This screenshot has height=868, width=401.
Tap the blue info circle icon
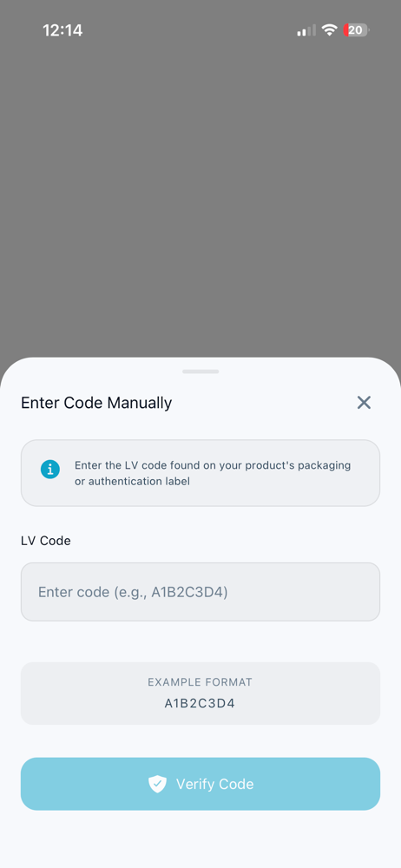coord(49,470)
